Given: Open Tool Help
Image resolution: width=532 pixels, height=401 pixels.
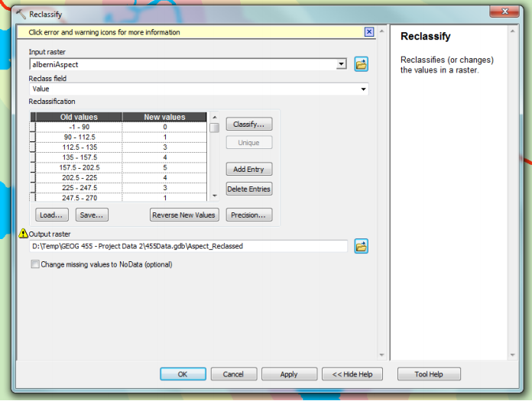Looking at the screenshot, I should (x=429, y=374).
